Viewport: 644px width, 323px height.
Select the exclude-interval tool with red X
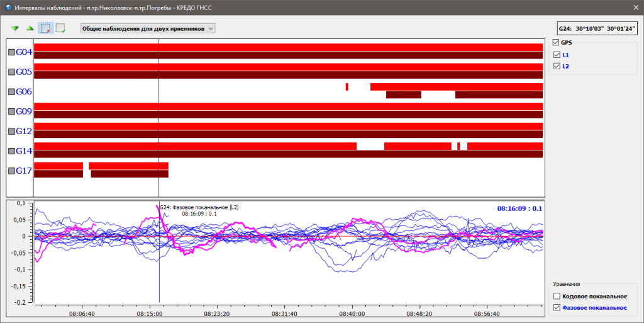(x=45, y=28)
